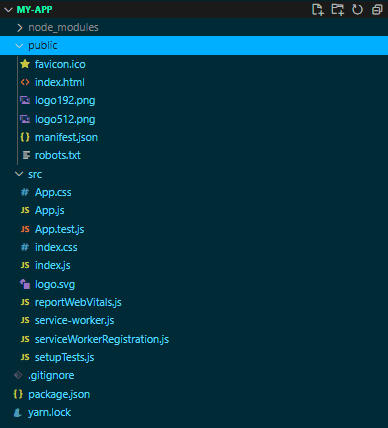Click the JS icon beside serviceWorkerRegistration.js

[x=25, y=339]
